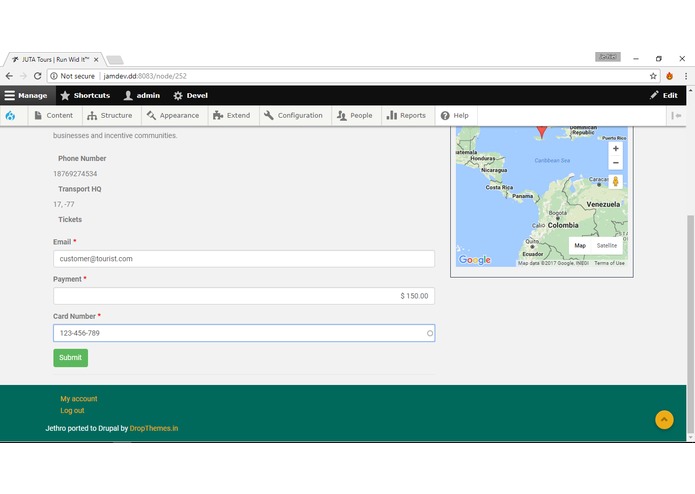
Task: Bookmark page with the star icon
Action: 653,76
